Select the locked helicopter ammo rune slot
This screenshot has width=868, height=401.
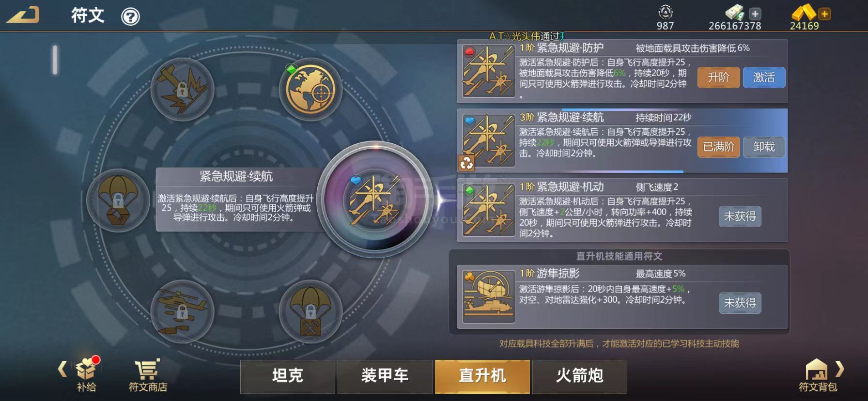tap(183, 311)
